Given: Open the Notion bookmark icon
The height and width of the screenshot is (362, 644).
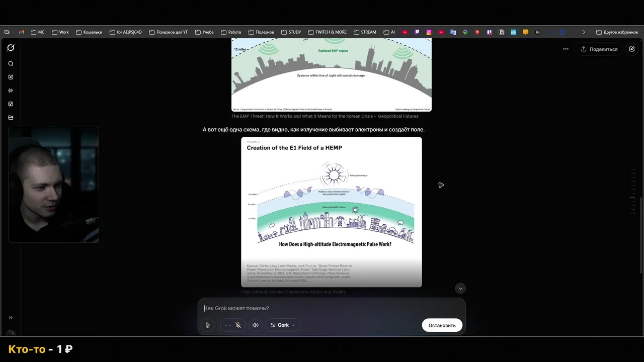Looking at the screenshot, I should tap(502, 32).
